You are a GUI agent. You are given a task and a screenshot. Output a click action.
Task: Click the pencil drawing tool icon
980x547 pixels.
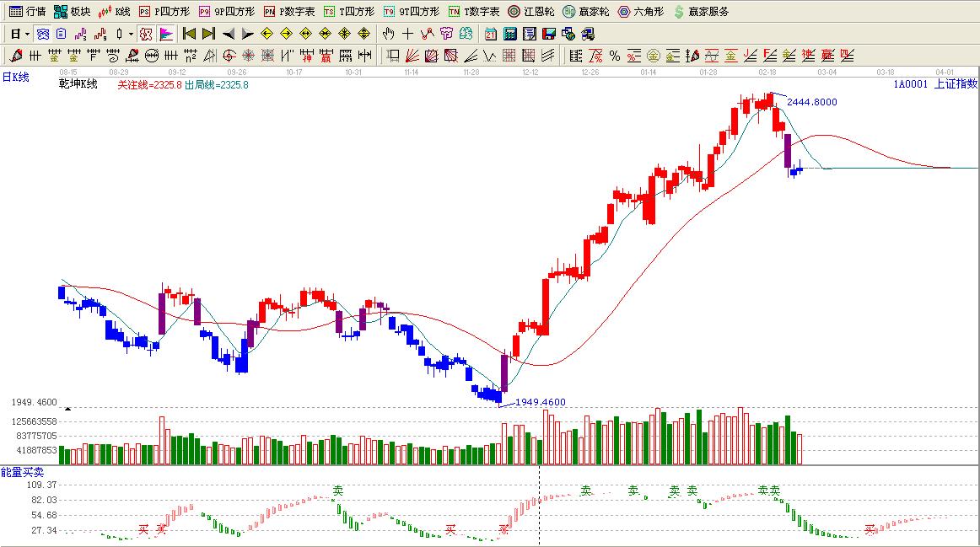(x=15, y=56)
